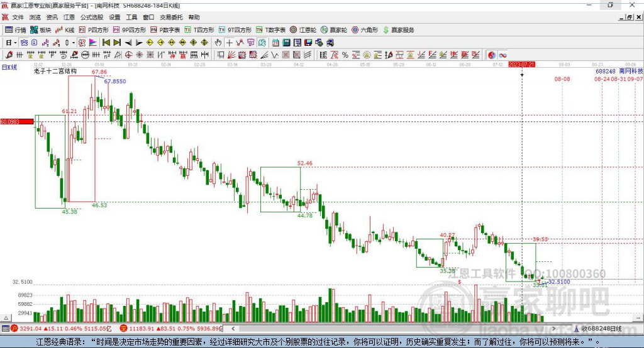This screenshot has width=644, height=348.
Task: Open the 江恩 menu
Action: [69, 17]
